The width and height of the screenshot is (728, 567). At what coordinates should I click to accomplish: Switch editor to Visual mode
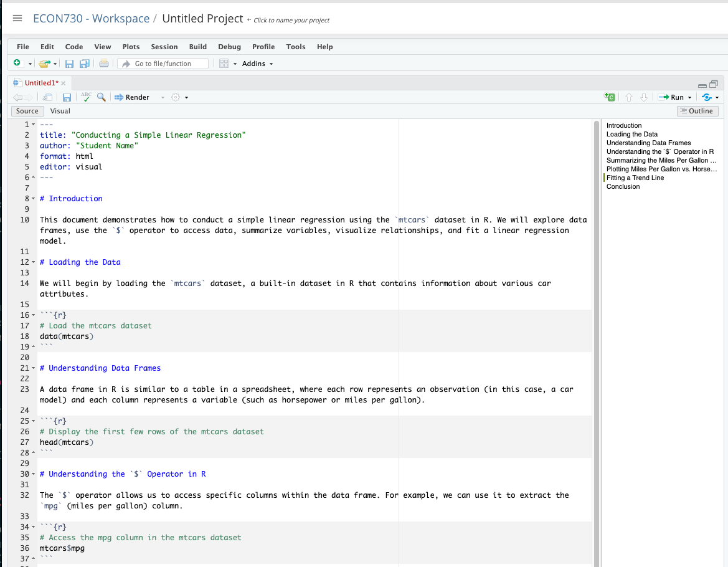tap(60, 111)
